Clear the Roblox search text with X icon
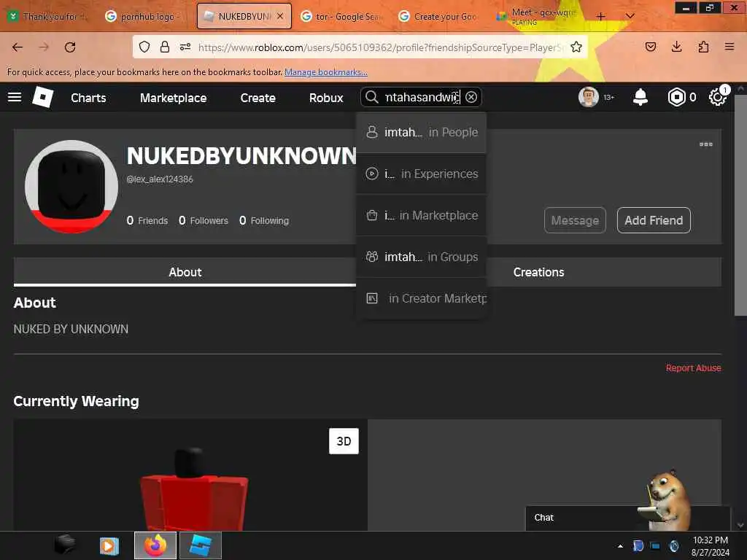This screenshot has height=560, width=747. [x=471, y=97]
